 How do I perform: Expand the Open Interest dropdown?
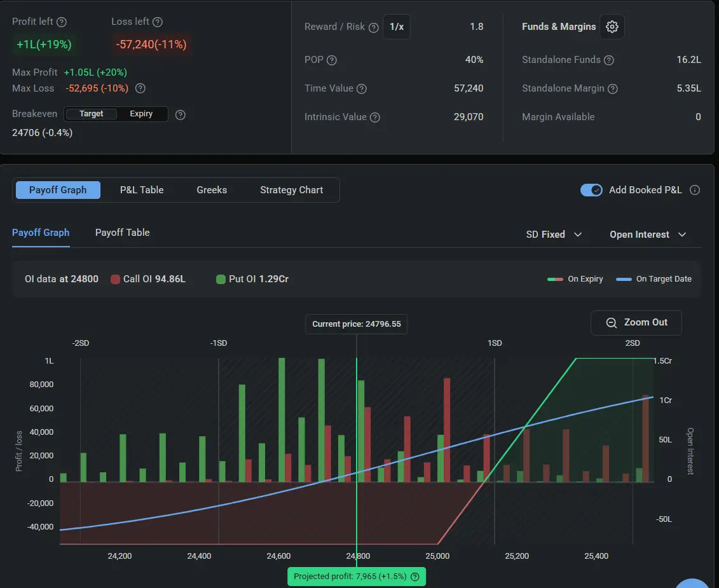click(x=647, y=235)
